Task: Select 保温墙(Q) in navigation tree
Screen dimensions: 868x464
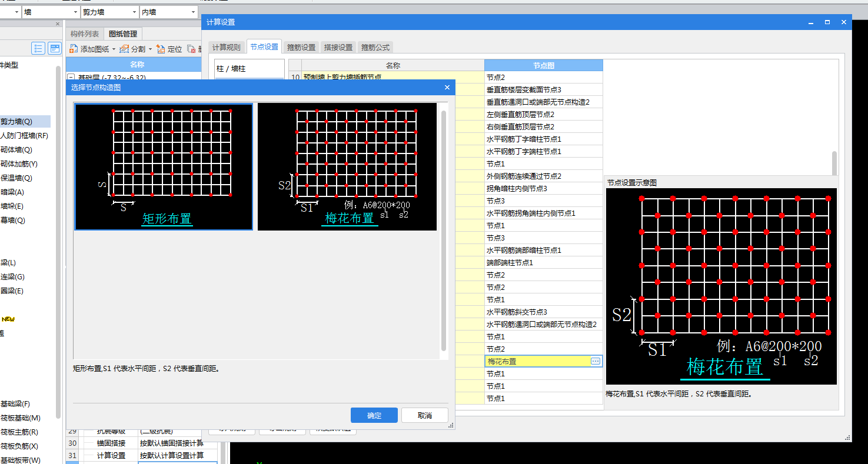Action: (x=16, y=178)
